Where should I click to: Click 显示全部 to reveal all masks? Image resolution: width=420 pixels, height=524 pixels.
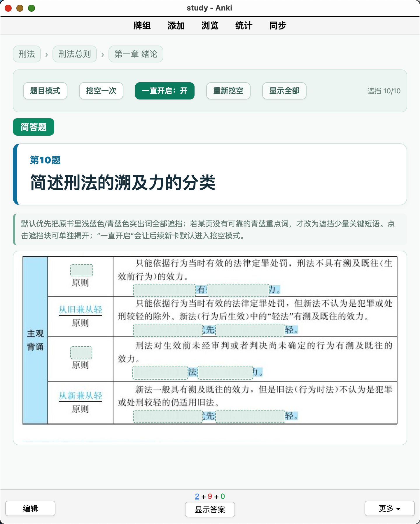(284, 91)
